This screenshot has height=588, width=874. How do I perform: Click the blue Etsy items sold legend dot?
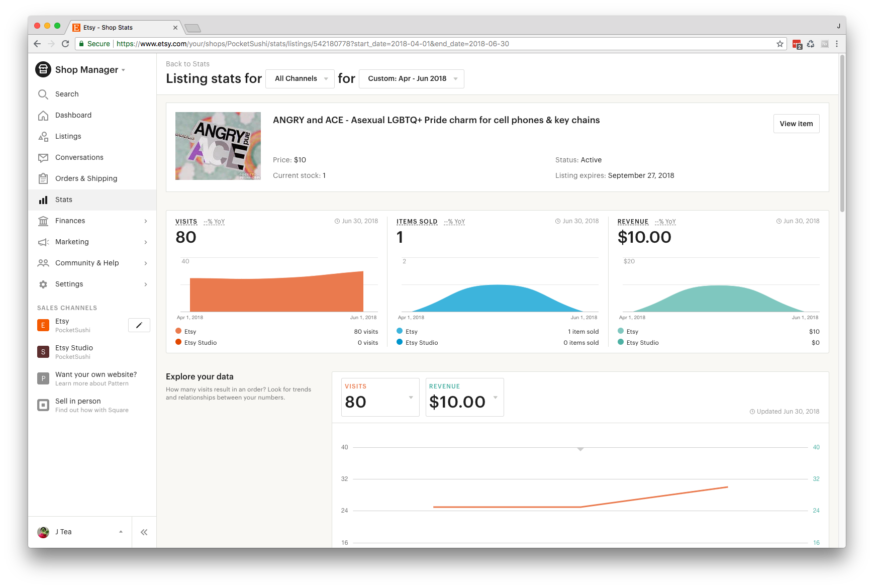(x=400, y=331)
